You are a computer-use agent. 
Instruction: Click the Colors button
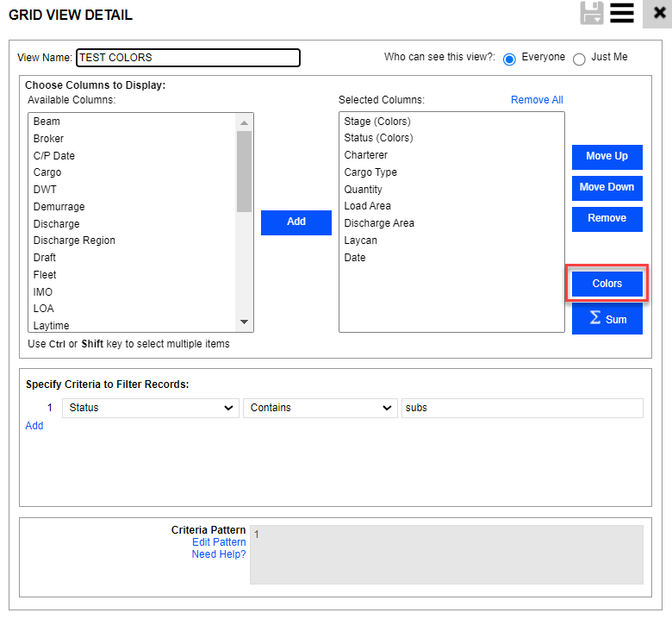pyautogui.click(x=607, y=284)
